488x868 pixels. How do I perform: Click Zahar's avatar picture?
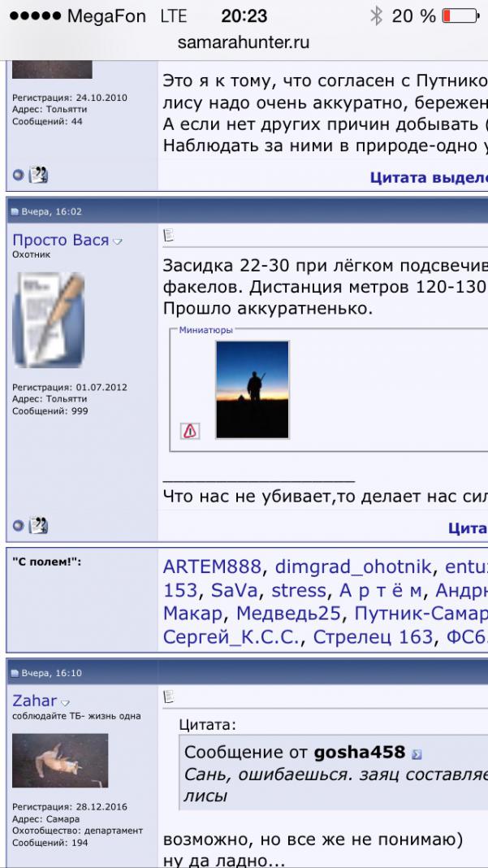tap(60, 761)
